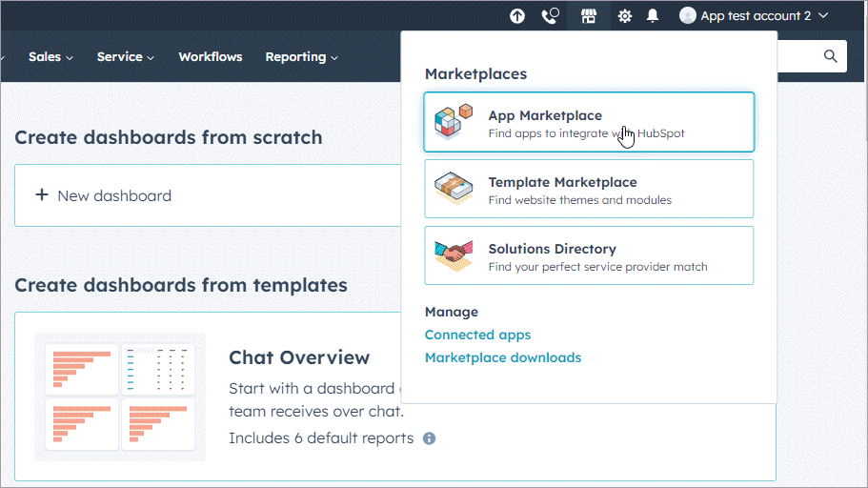The height and width of the screenshot is (488, 868).
Task: Select Template Marketplace card
Action: point(589,189)
